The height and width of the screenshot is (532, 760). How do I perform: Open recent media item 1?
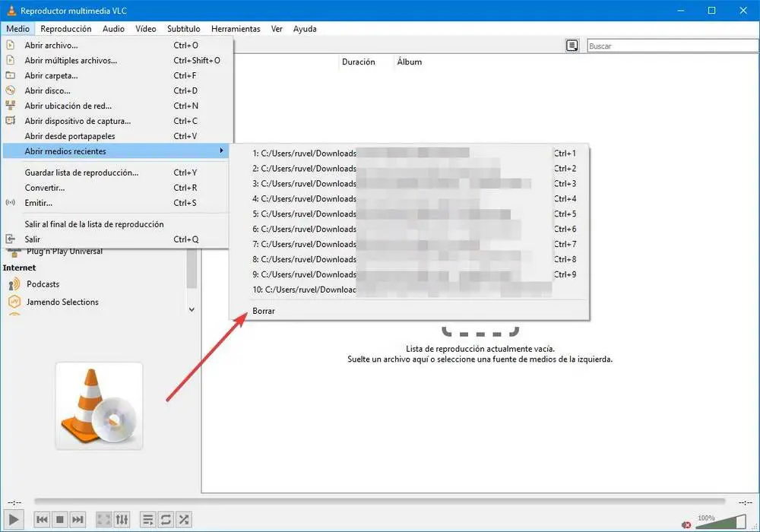[x=409, y=153]
